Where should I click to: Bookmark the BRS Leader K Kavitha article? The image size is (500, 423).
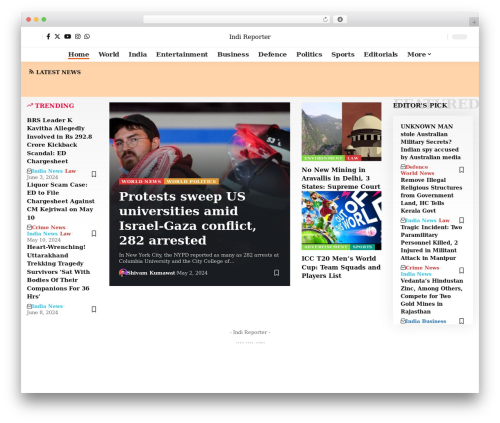(x=94, y=174)
